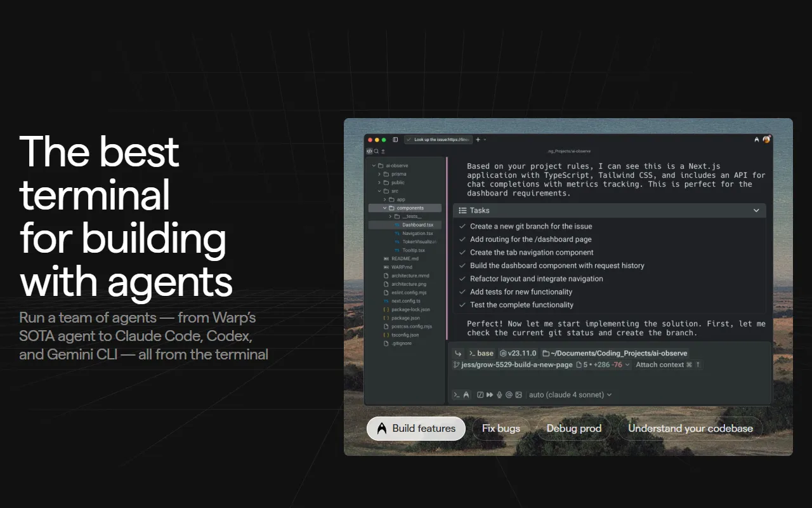Screen dimensions: 812x508
Task: Click the microphone voice input icon
Action: 499,395
